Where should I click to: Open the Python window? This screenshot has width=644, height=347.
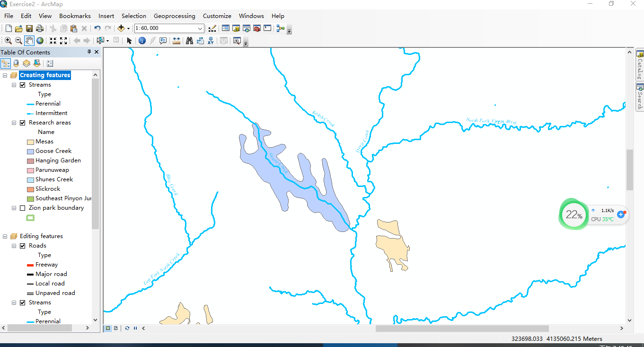[267, 28]
